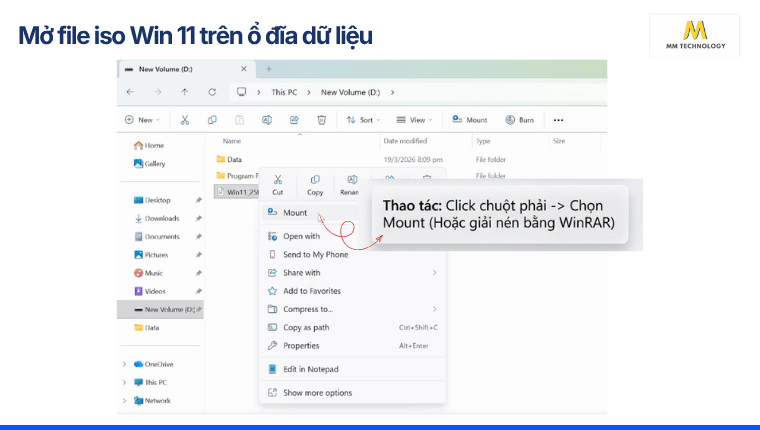Viewport: 760px width, 430px height.
Task: Sort by the Date modified column header
Action: pyautogui.click(x=405, y=141)
